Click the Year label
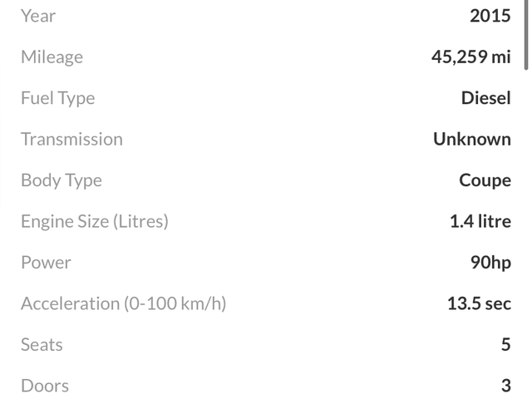Viewport: 532px width, 399px height. tap(38, 16)
